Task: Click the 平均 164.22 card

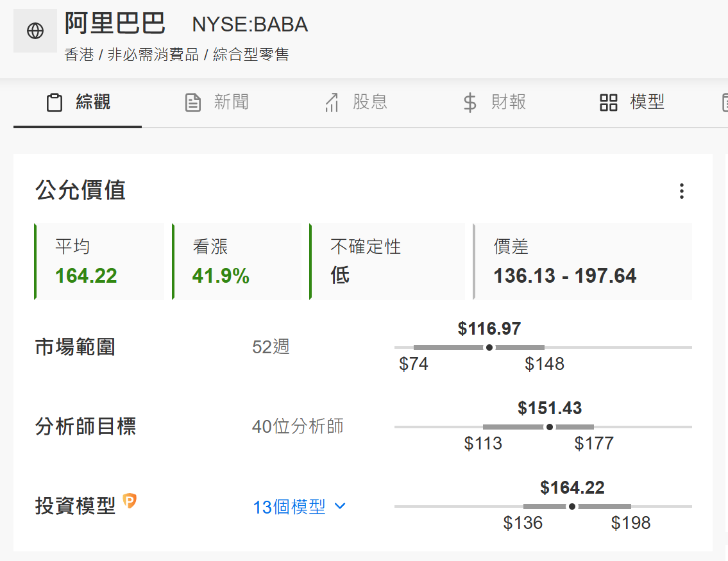Action: pyautogui.click(x=99, y=261)
